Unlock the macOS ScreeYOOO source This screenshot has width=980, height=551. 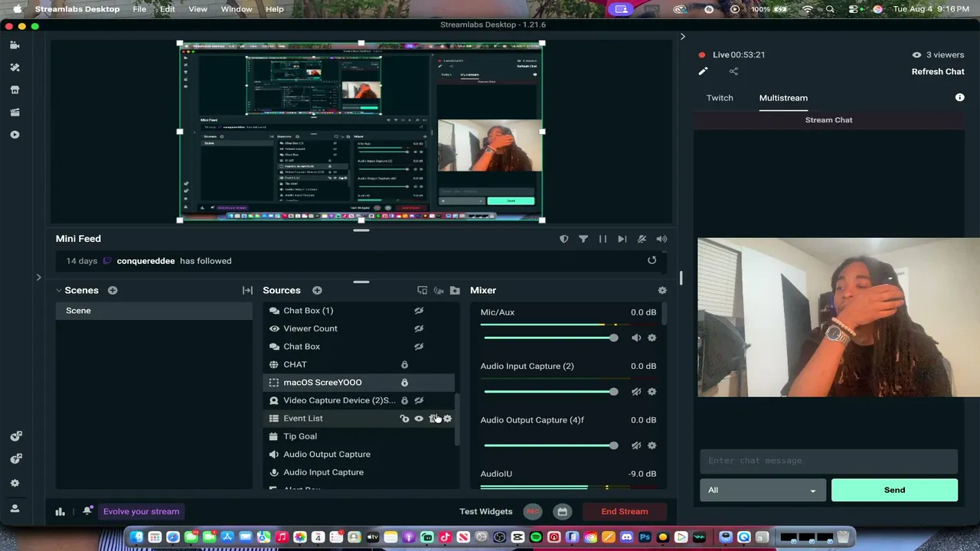pyautogui.click(x=404, y=383)
